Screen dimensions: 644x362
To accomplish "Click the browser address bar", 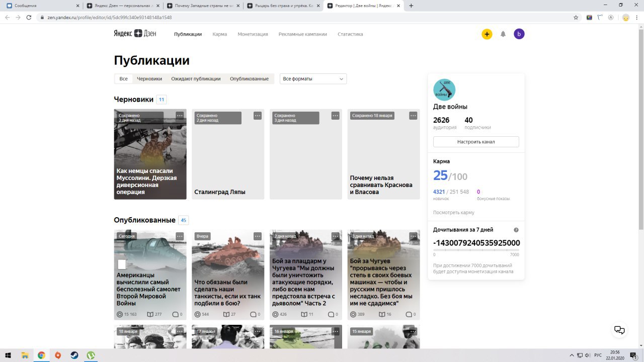I will (307, 17).
